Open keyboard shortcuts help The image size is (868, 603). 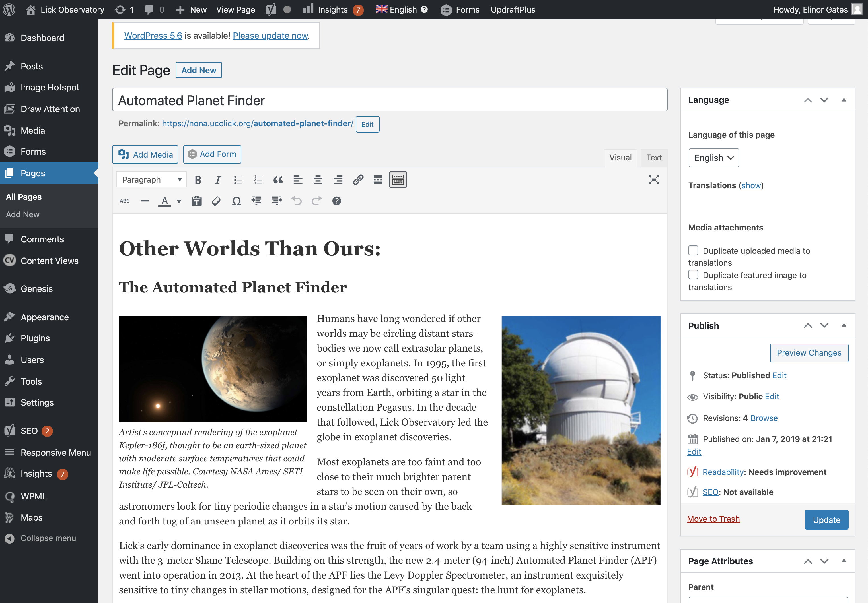pos(337,201)
